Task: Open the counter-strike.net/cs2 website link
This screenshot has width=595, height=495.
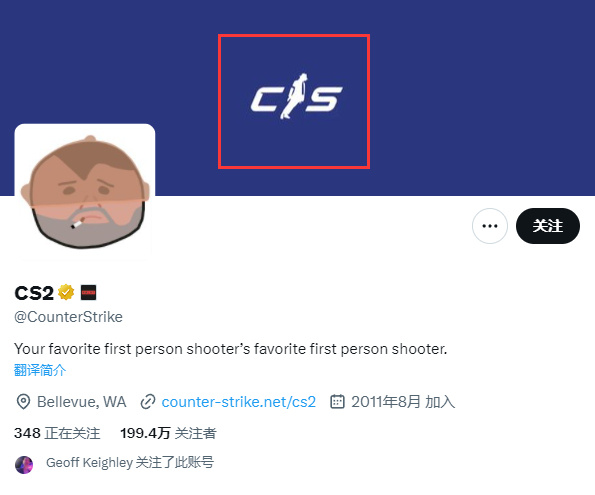Action: tap(239, 402)
